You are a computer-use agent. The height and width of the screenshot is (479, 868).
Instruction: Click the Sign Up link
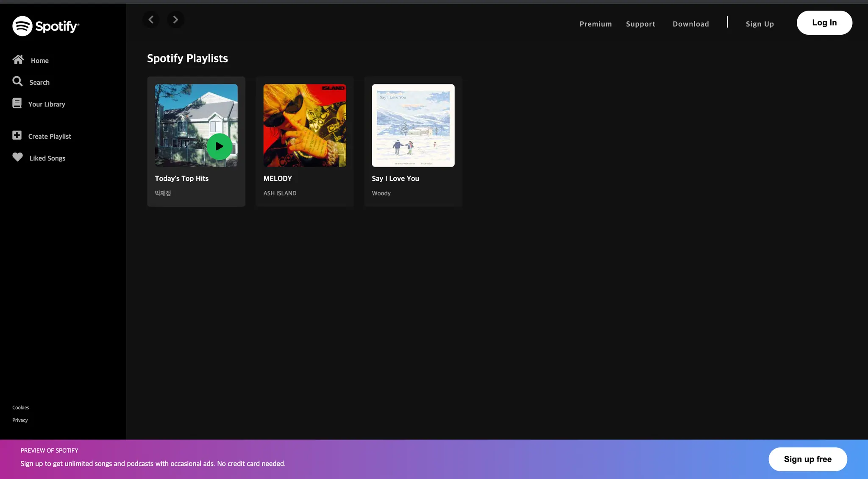tap(759, 24)
